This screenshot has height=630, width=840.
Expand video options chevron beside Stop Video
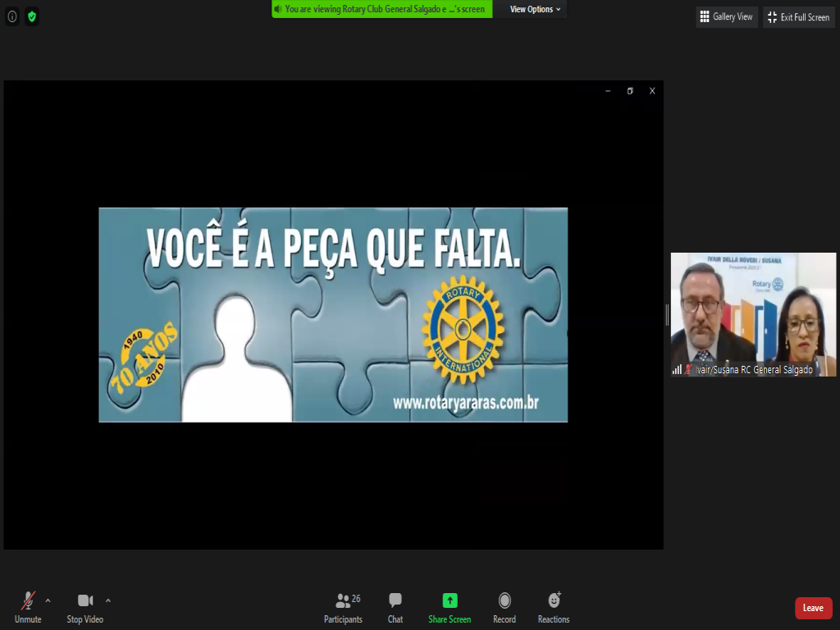pyautogui.click(x=108, y=600)
